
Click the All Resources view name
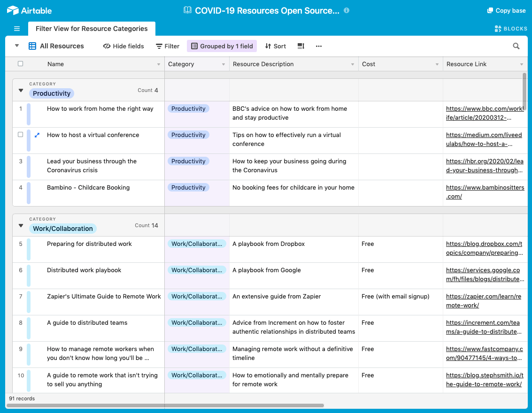[x=62, y=46]
